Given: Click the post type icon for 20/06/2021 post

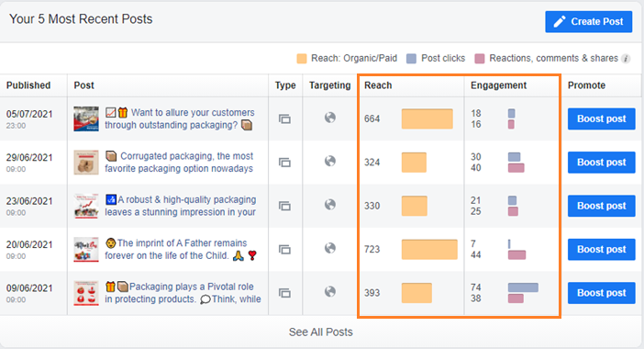Looking at the screenshot, I should pos(284,250).
